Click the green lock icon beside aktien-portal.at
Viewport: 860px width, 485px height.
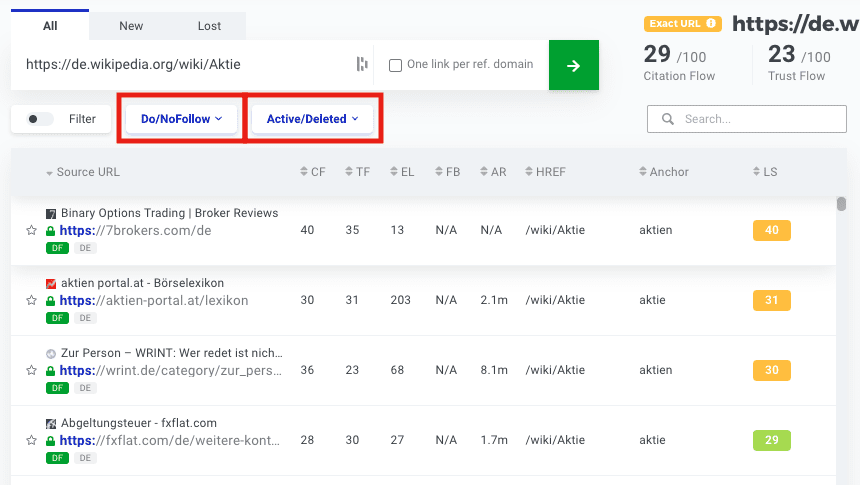coord(50,301)
